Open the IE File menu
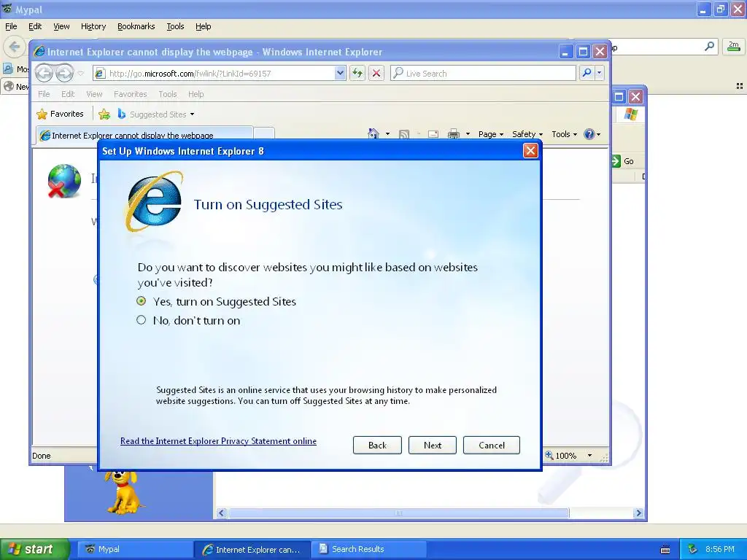747x560 pixels. (x=44, y=94)
